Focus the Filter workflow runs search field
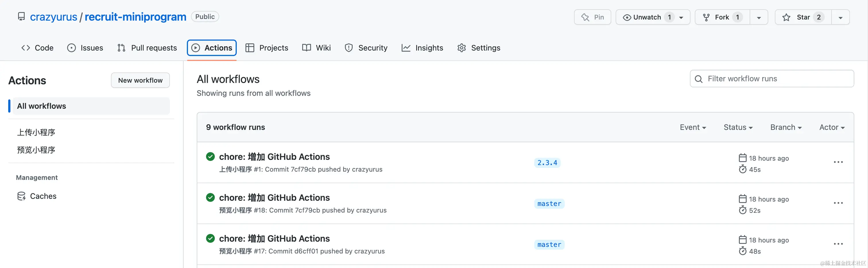 [772, 79]
